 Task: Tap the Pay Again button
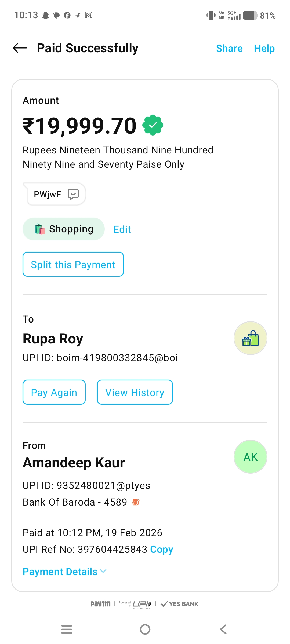click(x=54, y=392)
